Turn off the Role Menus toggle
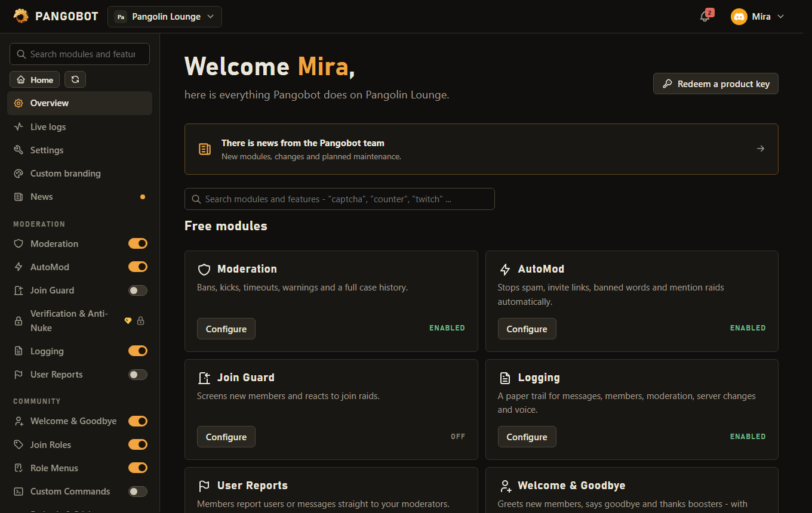 pyautogui.click(x=138, y=468)
